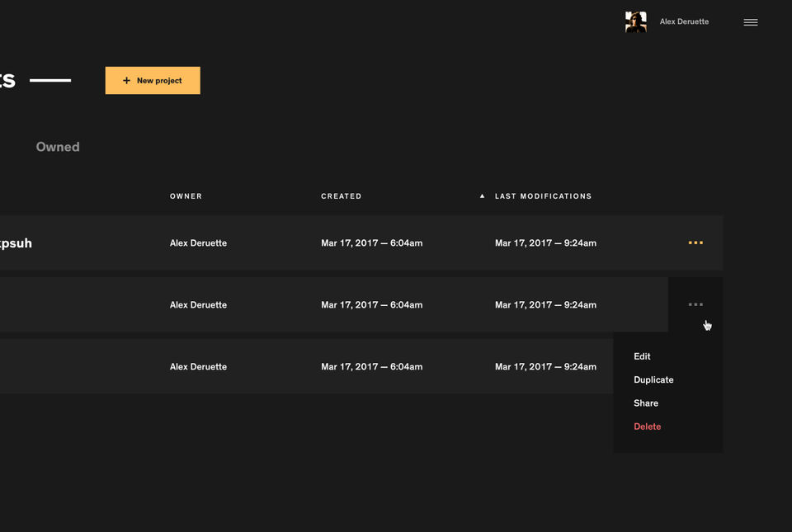Screen dimensions: 792x532
Task: Choose Duplicate from the context menu
Action: (x=653, y=379)
